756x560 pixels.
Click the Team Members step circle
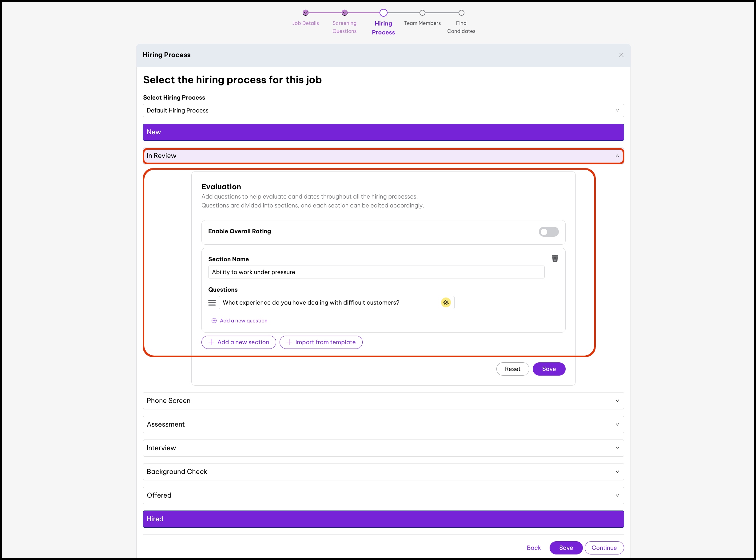pyautogui.click(x=422, y=13)
